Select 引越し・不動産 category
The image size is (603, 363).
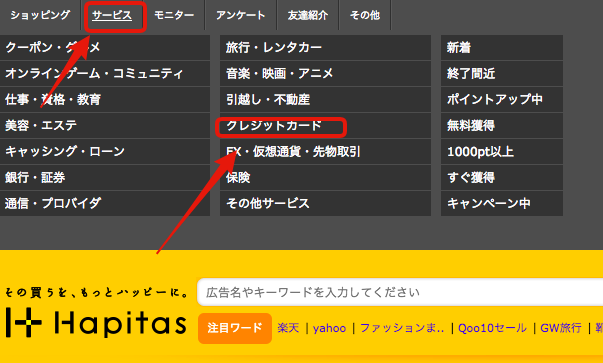click(325, 100)
